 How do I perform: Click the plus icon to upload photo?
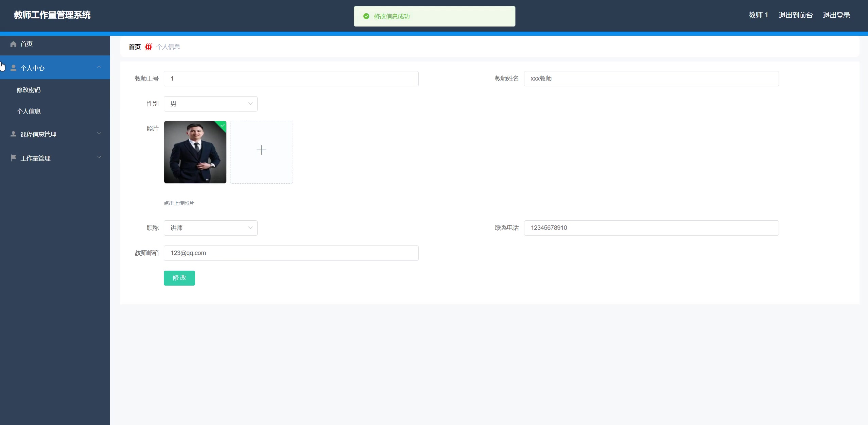(261, 150)
